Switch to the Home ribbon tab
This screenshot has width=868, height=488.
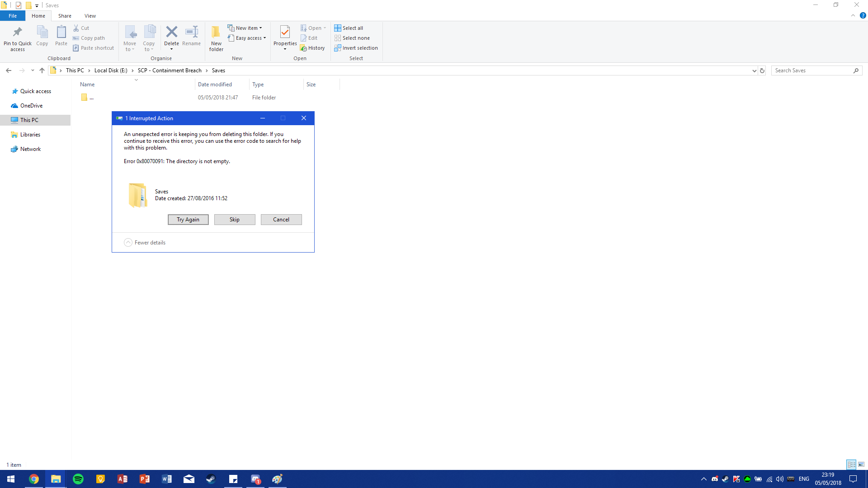[x=38, y=16]
